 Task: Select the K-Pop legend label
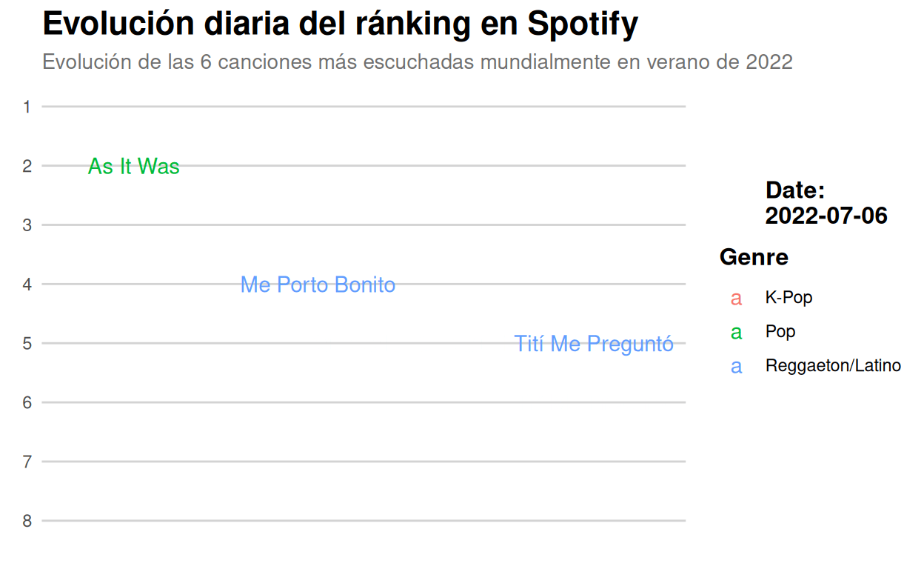tap(789, 298)
